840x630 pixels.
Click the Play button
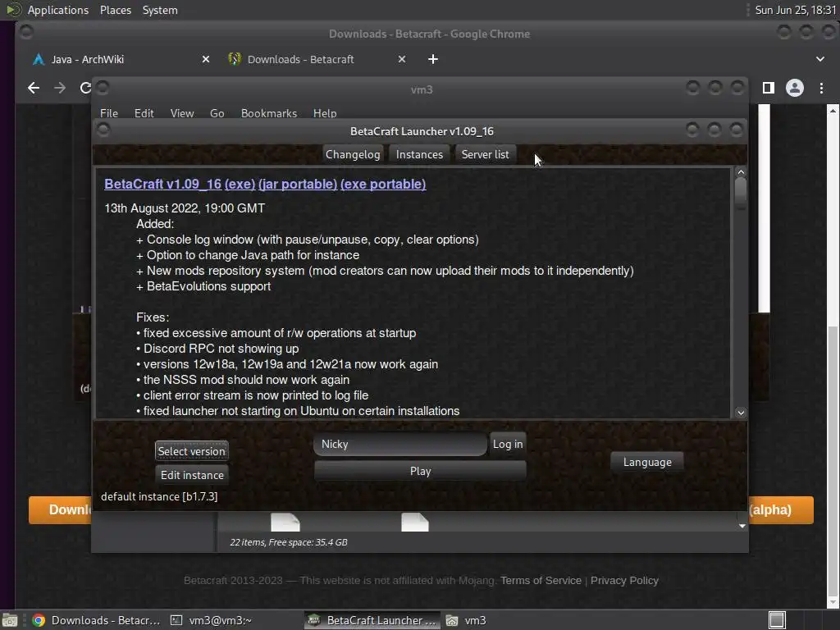(x=420, y=471)
